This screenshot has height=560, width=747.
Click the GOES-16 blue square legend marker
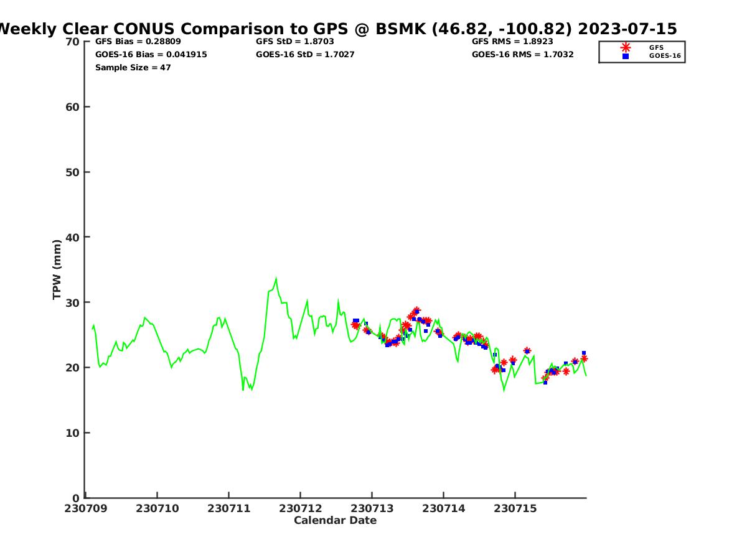pyautogui.click(x=625, y=56)
